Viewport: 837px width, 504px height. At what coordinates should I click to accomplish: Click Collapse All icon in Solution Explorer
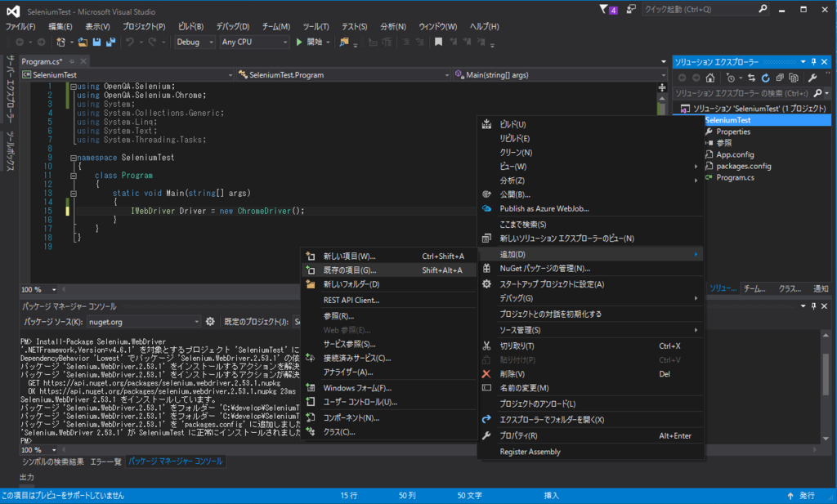[x=780, y=78]
